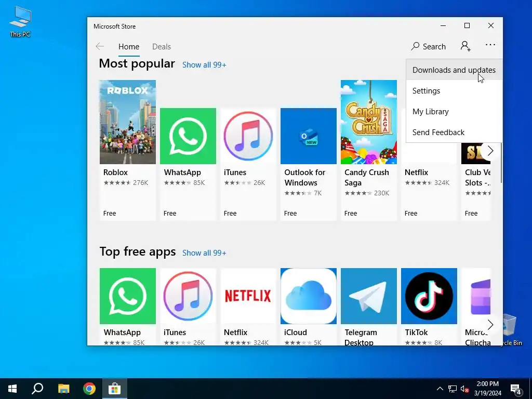This screenshot has height=399, width=532.
Task: Open the Roblox app tile image
Action: (128, 122)
